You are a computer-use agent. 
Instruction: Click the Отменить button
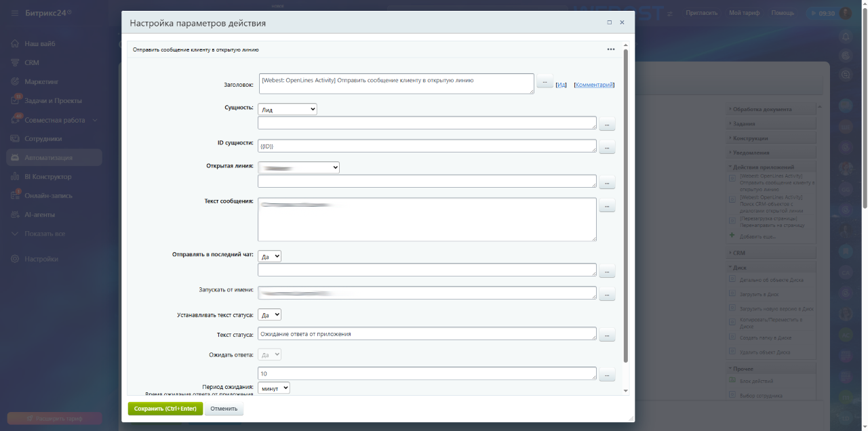(x=224, y=409)
